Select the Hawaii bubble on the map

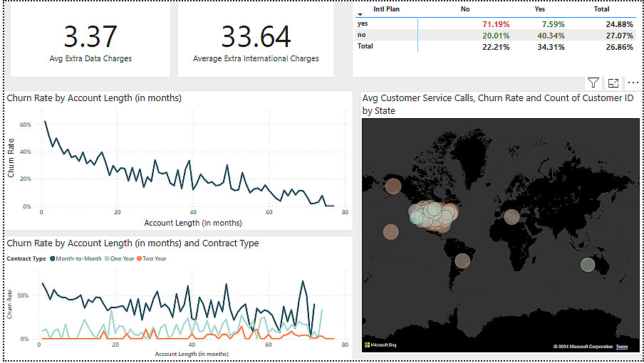coord(390,231)
